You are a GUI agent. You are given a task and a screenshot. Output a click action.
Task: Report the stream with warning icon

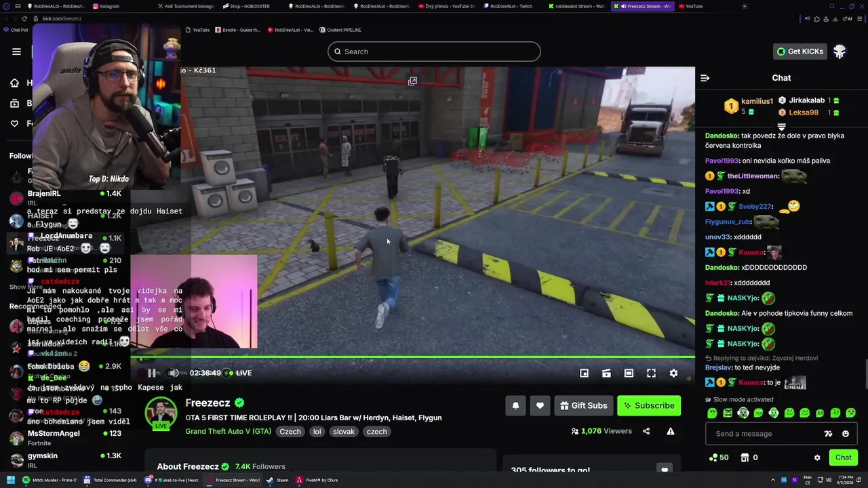point(671,431)
